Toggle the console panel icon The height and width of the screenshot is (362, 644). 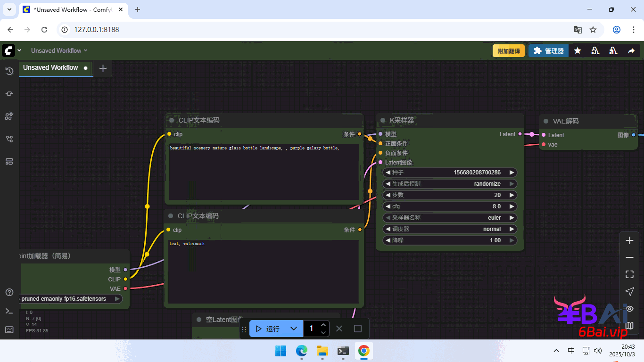9,311
